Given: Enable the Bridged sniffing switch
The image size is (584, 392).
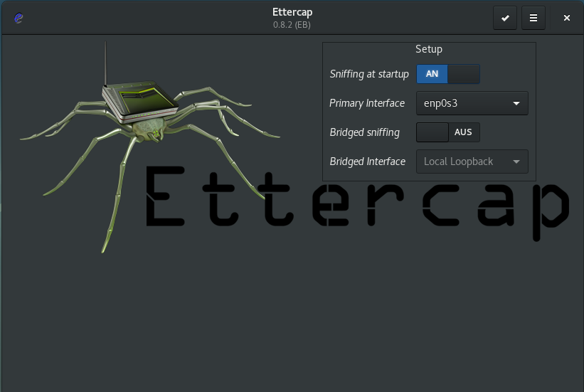Looking at the screenshot, I should pyautogui.click(x=447, y=132).
